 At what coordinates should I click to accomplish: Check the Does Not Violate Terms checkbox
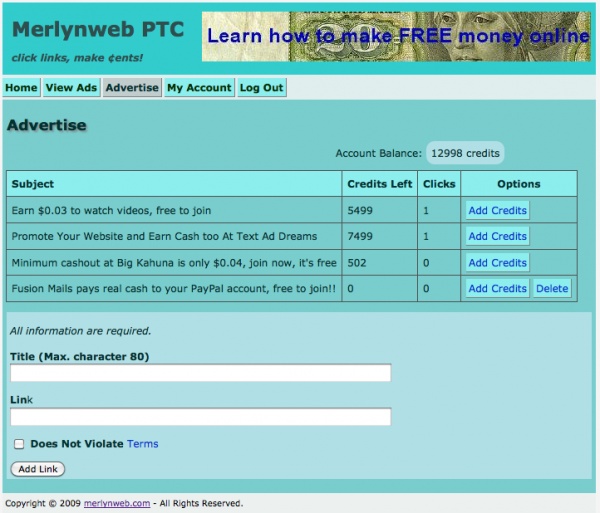point(19,444)
